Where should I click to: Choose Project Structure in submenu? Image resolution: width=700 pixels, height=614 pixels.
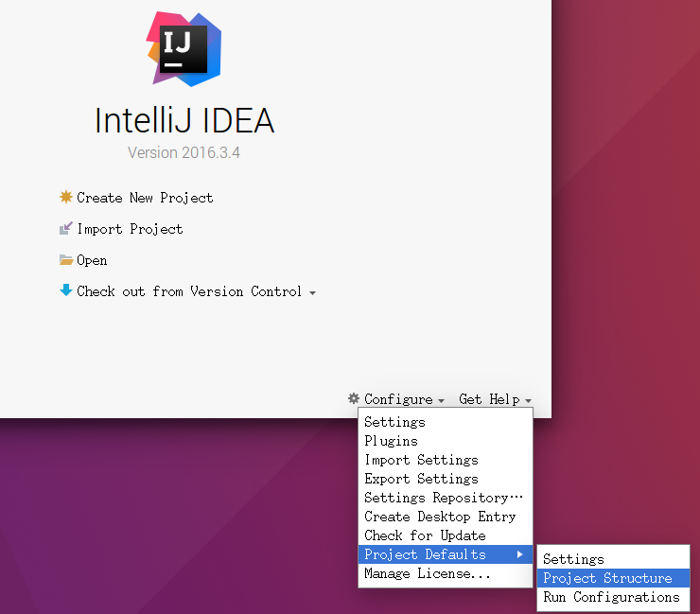[x=613, y=578]
